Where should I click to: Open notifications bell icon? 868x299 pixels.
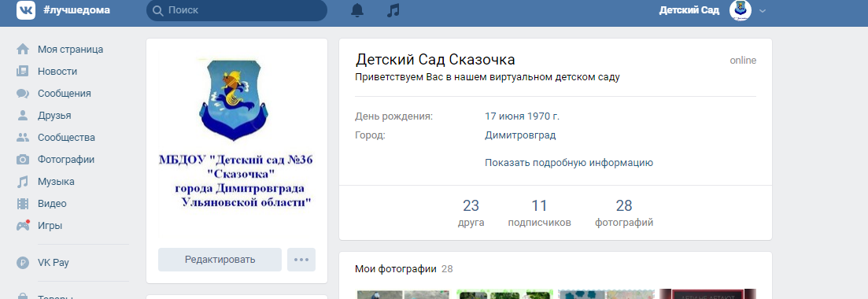pos(357,10)
